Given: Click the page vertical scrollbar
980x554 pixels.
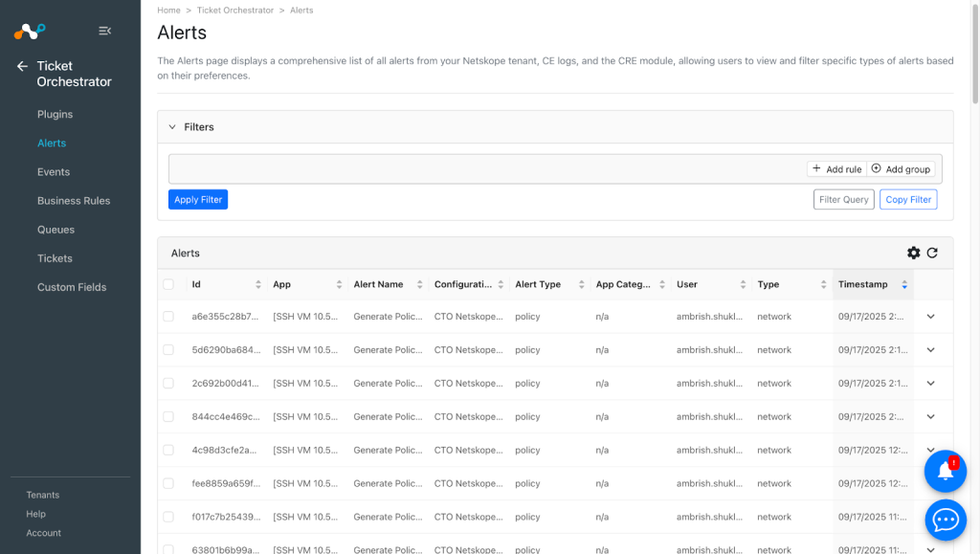Looking at the screenshot, I should 974,53.
